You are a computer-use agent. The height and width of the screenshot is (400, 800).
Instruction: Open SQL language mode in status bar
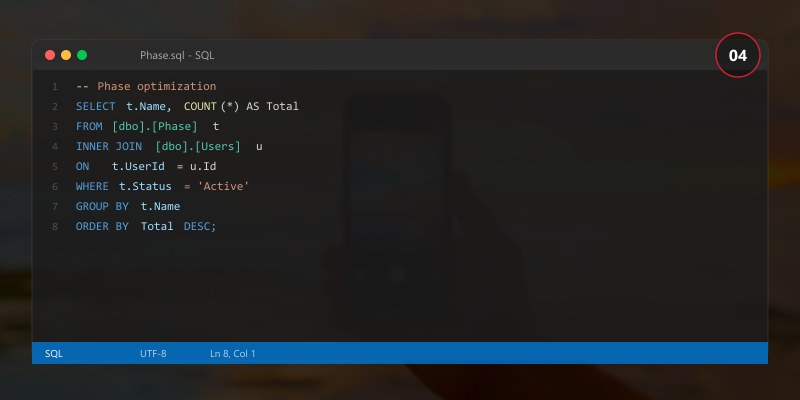[x=54, y=353]
